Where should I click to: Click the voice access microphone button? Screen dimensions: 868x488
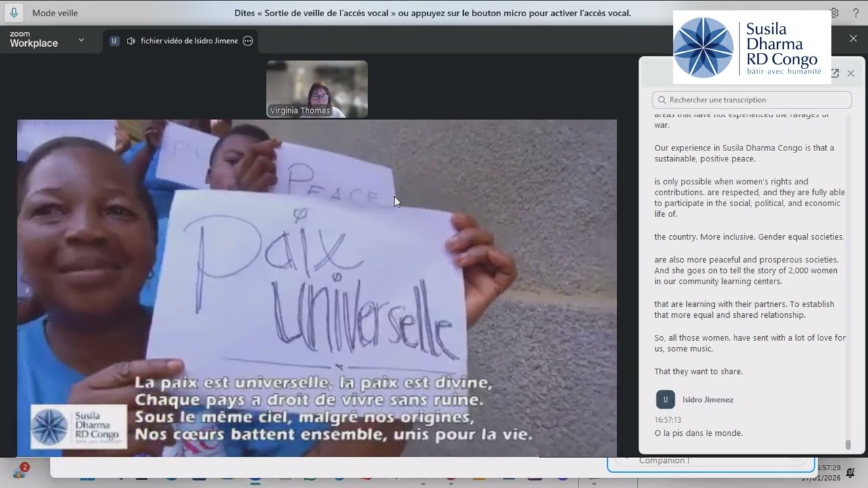pyautogui.click(x=14, y=13)
